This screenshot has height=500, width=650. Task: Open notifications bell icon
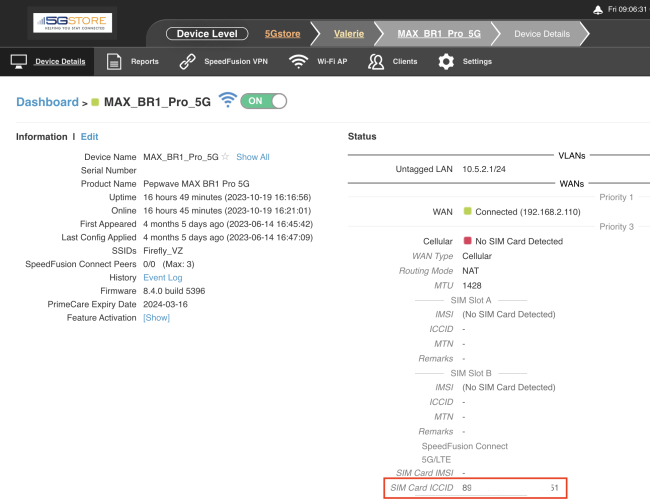point(598,10)
